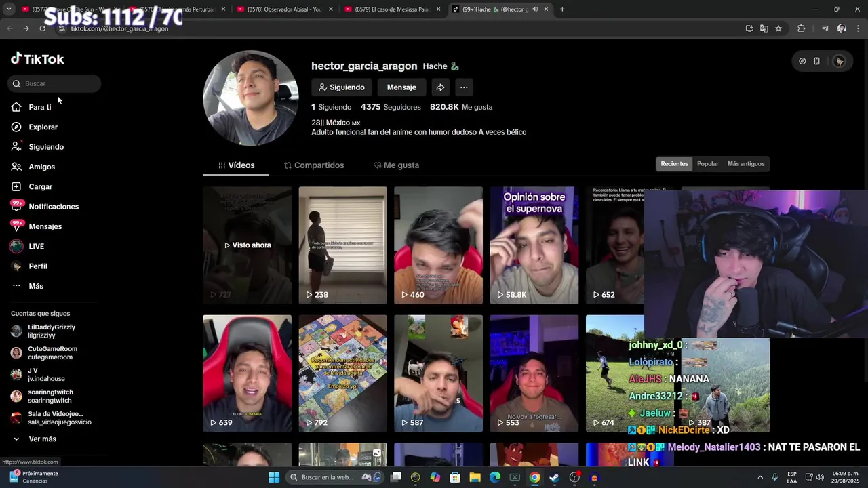View the 4375 Seguidores list

click(x=391, y=107)
